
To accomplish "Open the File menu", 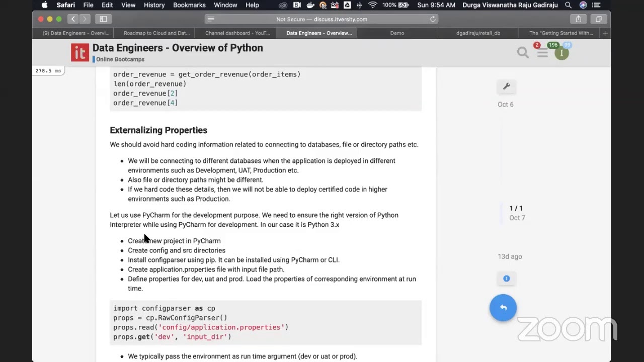I will tap(88, 5).
